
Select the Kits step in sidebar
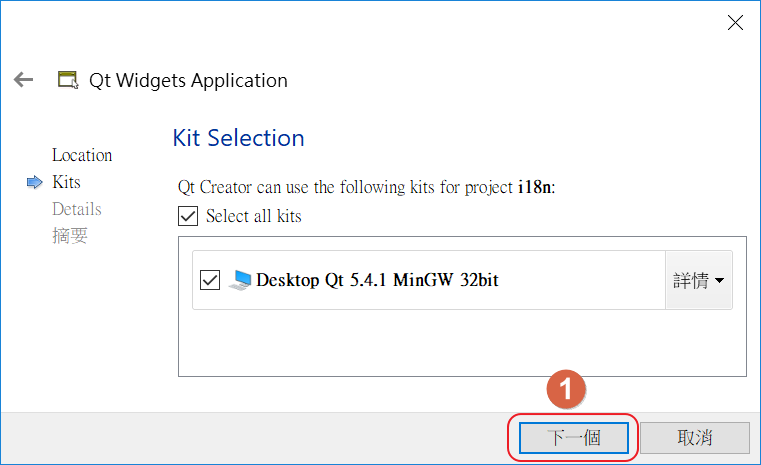click(66, 183)
